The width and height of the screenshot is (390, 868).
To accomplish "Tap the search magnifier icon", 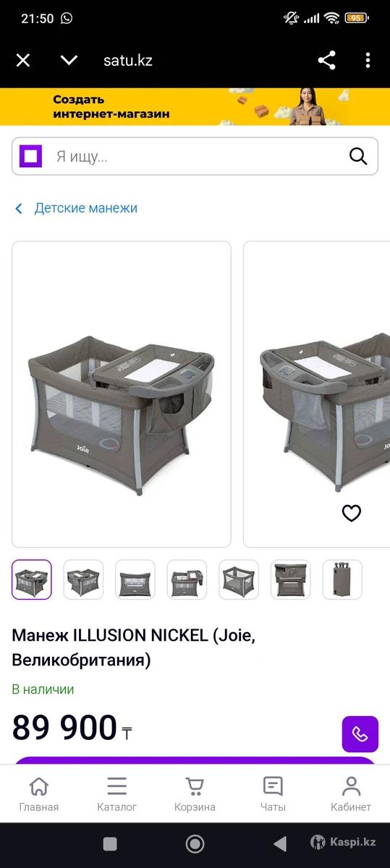I will click(358, 156).
